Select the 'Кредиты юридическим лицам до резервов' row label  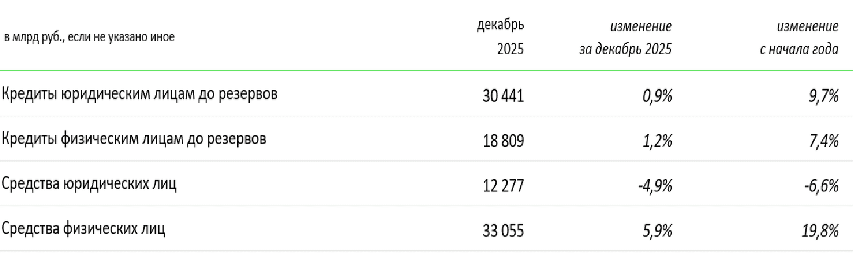coord(139,94)
